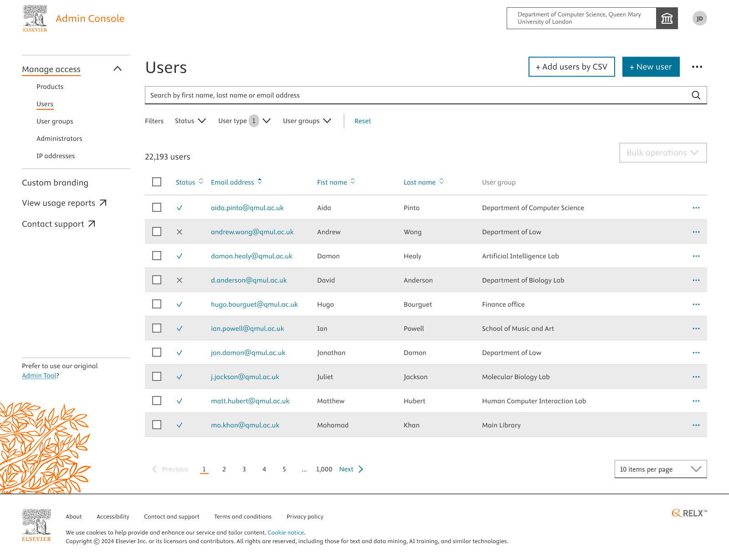Expand the User type filter dropdown
The height and width of the screenshot is (560, 729).
pos(245,121)
